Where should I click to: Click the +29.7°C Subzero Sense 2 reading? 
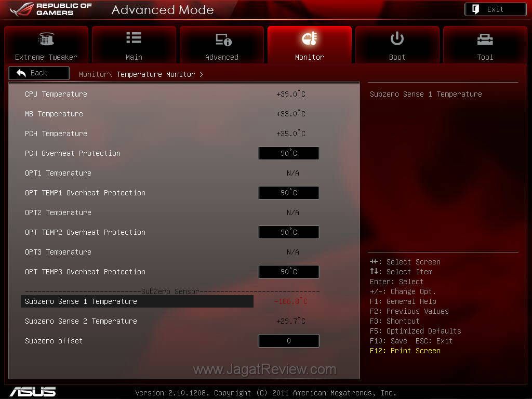coord(291,321)
